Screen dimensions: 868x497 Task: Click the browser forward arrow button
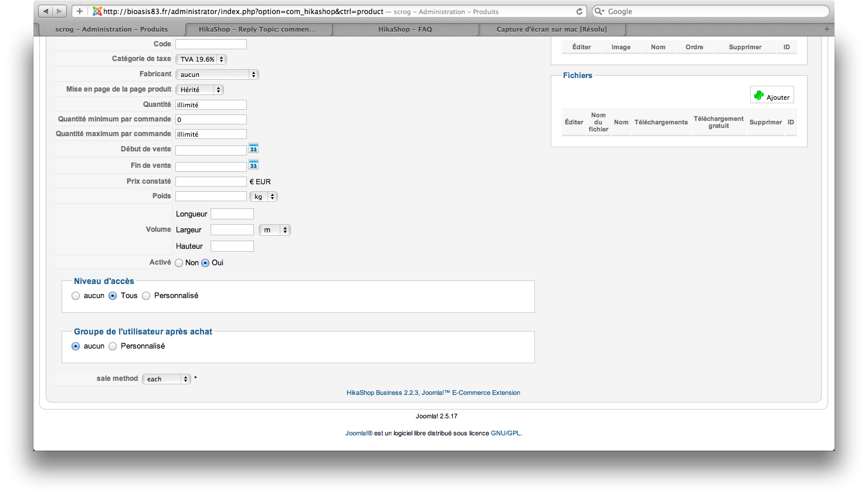[59, 11]
